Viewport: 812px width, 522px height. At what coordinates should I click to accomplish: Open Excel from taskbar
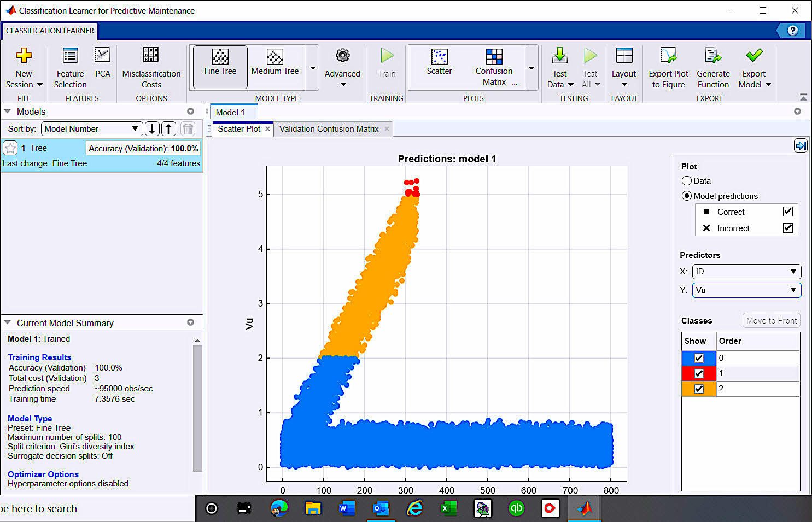click(x=448, y=508)
